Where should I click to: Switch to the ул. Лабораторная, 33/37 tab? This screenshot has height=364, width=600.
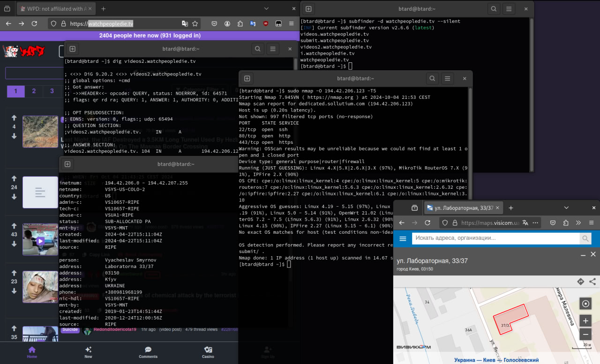coord(463,208)
